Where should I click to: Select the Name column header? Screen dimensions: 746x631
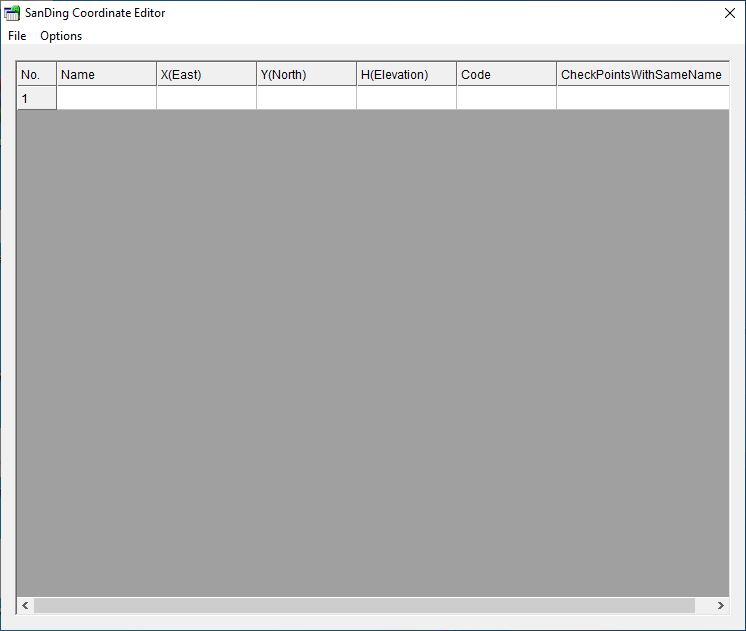tap(106, 74)
